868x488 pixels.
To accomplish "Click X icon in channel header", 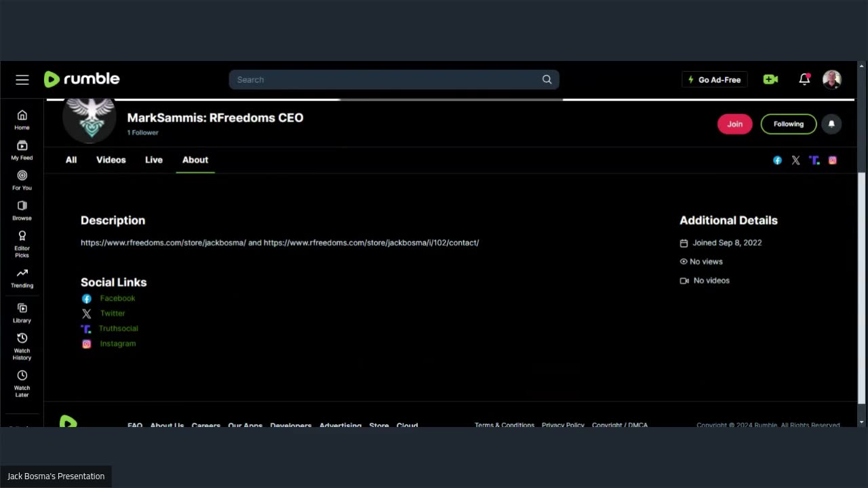I will [x=795, y=161].
